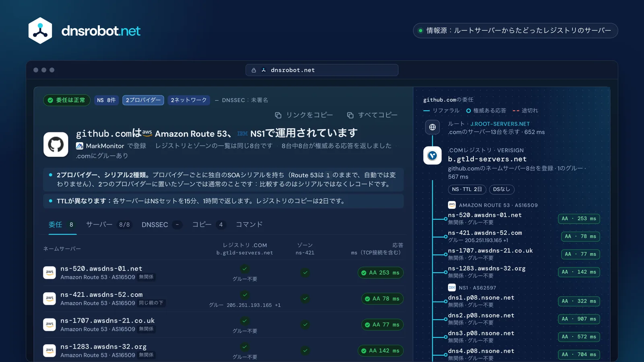Click the AWS icon for ns-1707.awsdns-21.co.uk row
Image resolution: width=644 pixels, height=362 pixels.
pos(50,325)
